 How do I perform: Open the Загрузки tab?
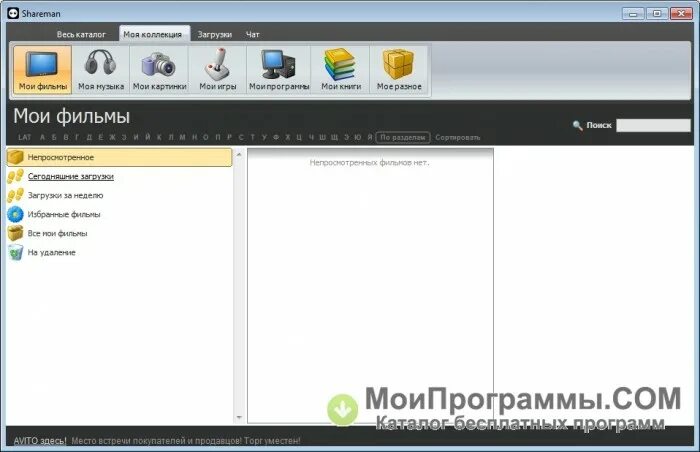[x=215, y=34]
